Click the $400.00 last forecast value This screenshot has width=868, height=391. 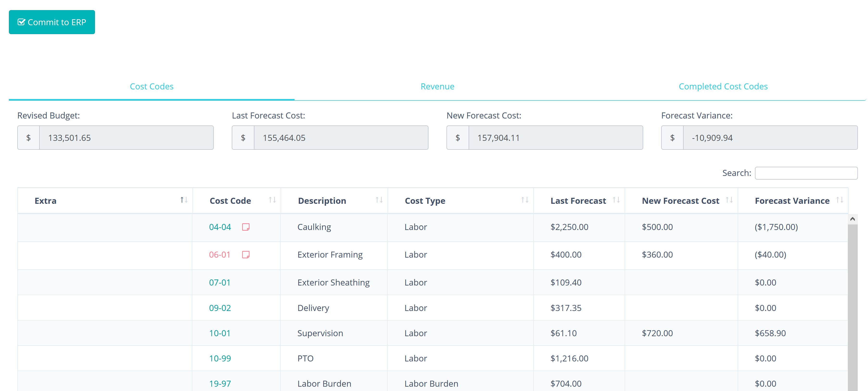click(x=566, y=254)
